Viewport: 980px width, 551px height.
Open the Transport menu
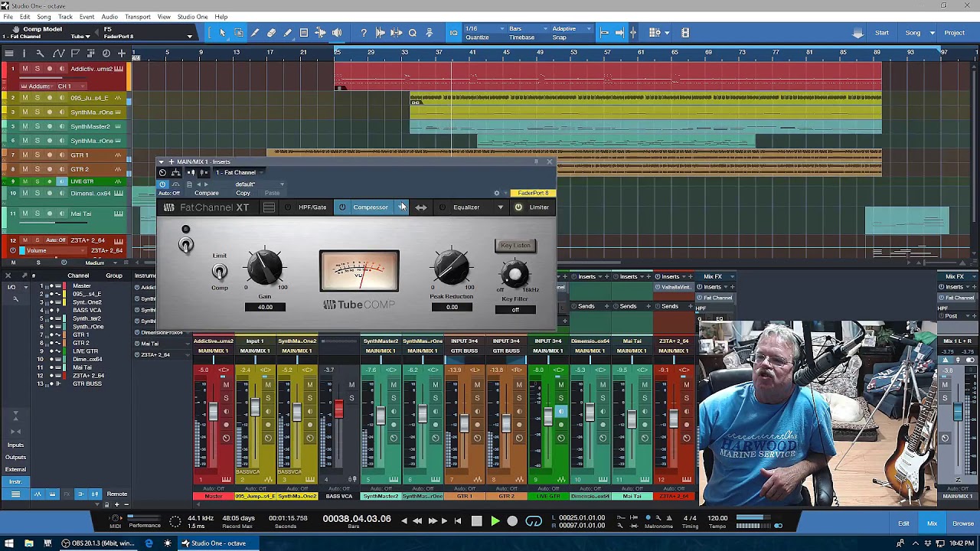coord(138,17)
